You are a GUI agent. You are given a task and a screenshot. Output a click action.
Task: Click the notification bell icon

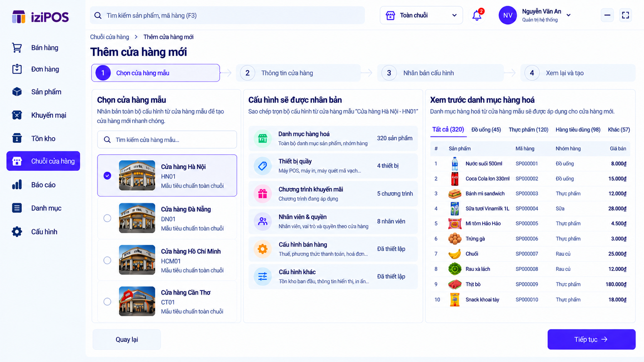[x=477, y=15]
